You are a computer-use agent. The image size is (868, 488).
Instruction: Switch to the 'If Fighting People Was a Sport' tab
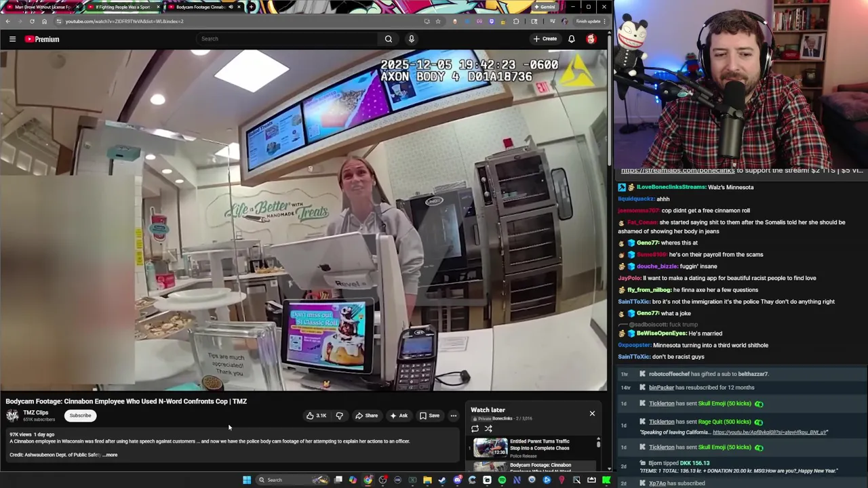tap(122, 7)
